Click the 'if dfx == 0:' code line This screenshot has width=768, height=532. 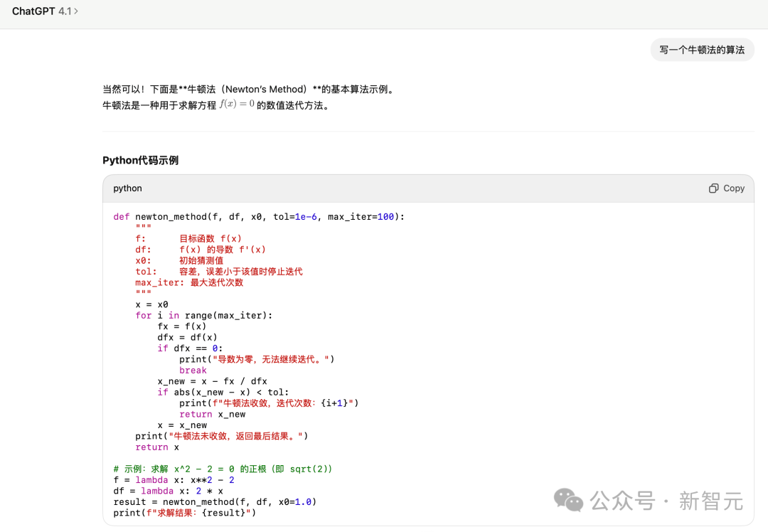(x=190, y=349)
